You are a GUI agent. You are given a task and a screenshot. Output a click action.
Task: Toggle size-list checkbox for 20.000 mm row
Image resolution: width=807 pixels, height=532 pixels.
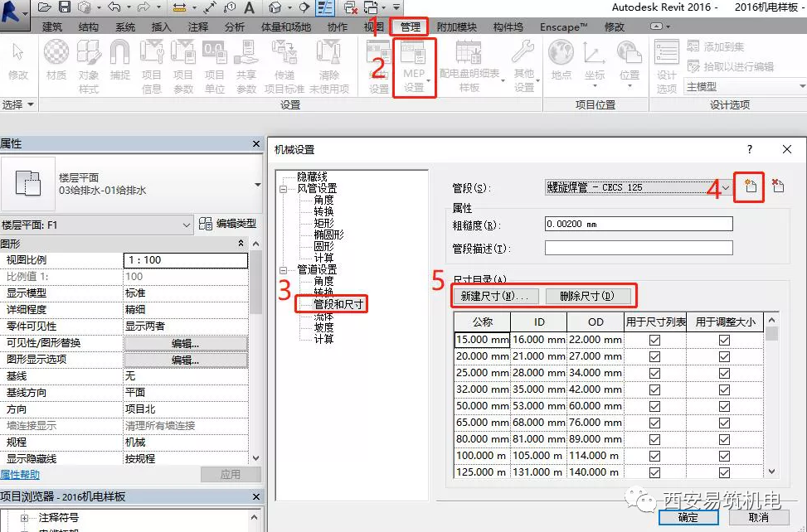654,356
